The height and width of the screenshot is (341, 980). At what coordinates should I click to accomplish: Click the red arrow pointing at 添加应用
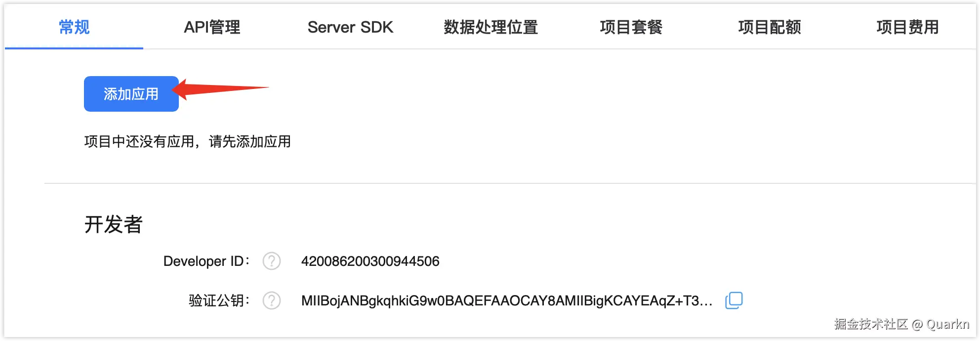[220, 89]
